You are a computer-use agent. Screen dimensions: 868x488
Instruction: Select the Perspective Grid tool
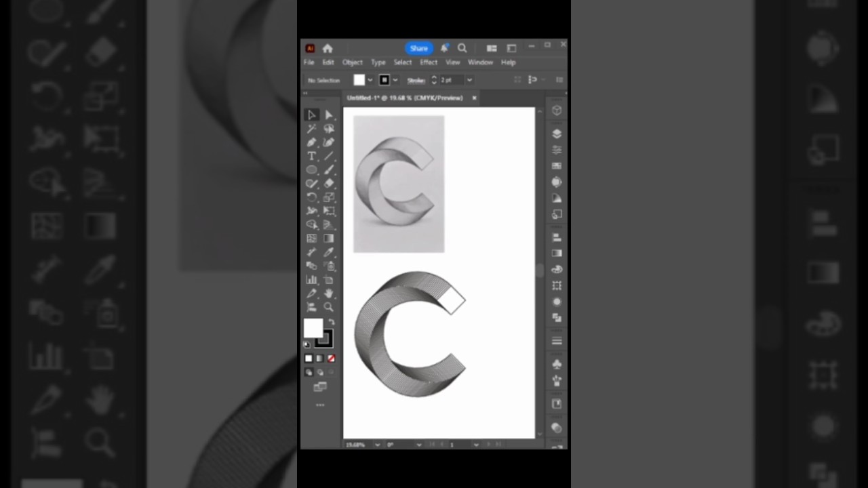click(x=329, y=224)
